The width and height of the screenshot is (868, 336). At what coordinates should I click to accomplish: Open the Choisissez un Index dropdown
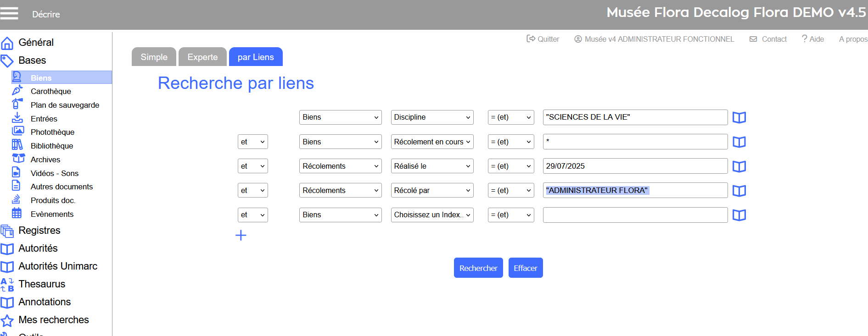432,215
